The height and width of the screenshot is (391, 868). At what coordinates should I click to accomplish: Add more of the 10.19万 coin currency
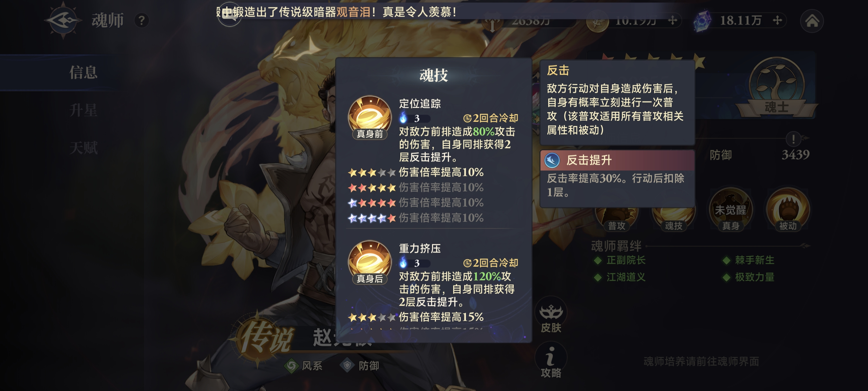click(x=672, y=21)
